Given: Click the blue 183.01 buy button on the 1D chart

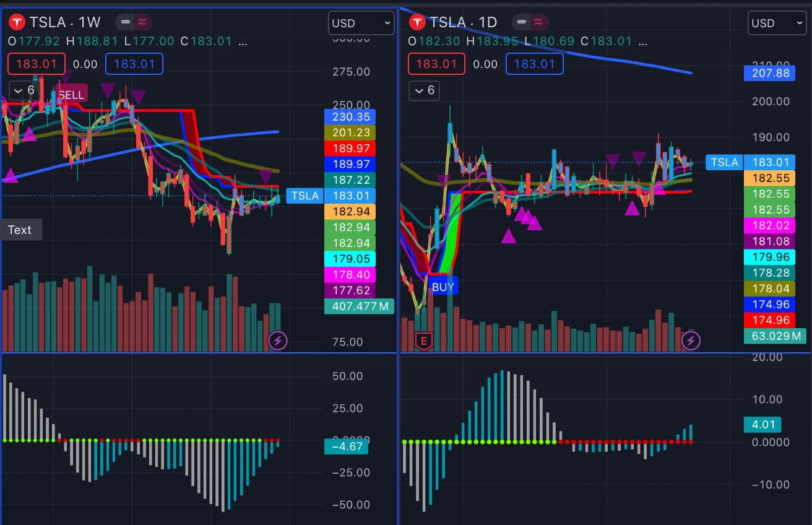Looking at the screenshot, I should pos(535,64).
